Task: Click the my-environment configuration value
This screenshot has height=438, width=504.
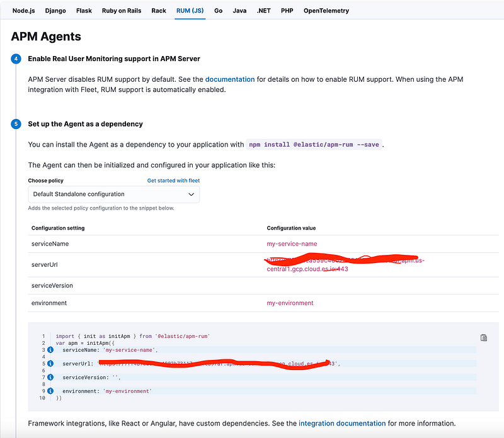Action: 290,303
